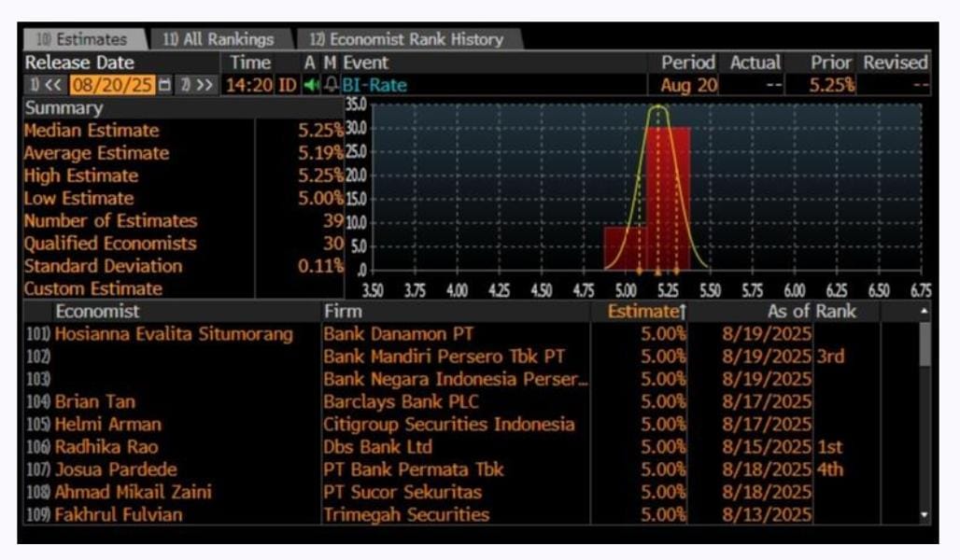Click the economist list scrollbar thumb
The width and height of the screenshot is (960, 560).
[925, 344]
